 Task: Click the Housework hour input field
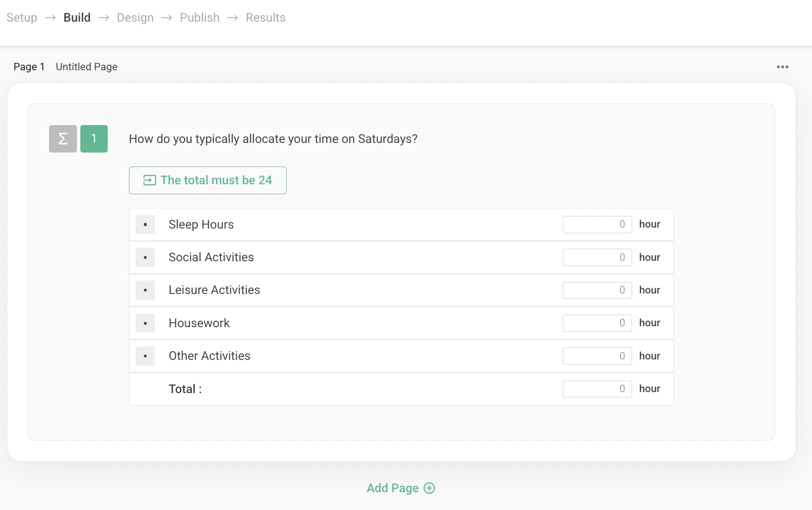(597, 323)
